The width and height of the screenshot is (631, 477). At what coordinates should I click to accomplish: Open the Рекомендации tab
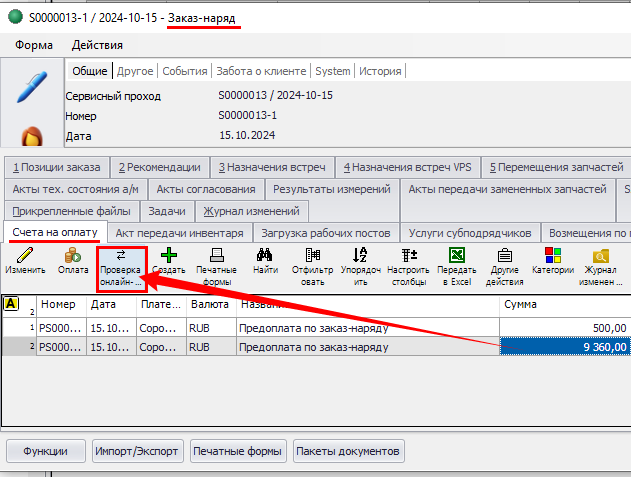click(159, 167)
